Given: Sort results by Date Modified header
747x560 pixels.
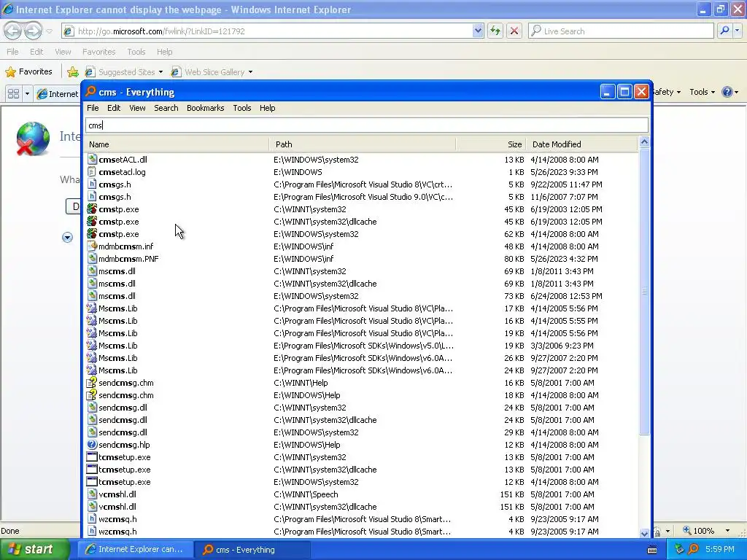Looking at the screenshot, I should click(582, 144).
